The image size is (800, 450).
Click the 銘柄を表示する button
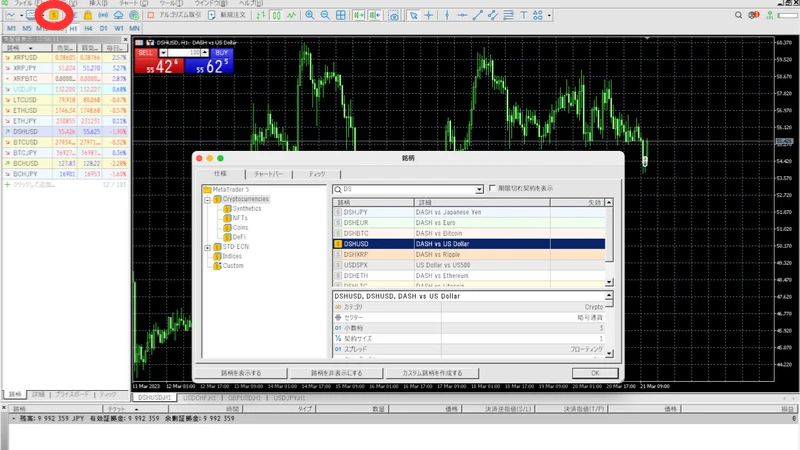coord(241,373)
